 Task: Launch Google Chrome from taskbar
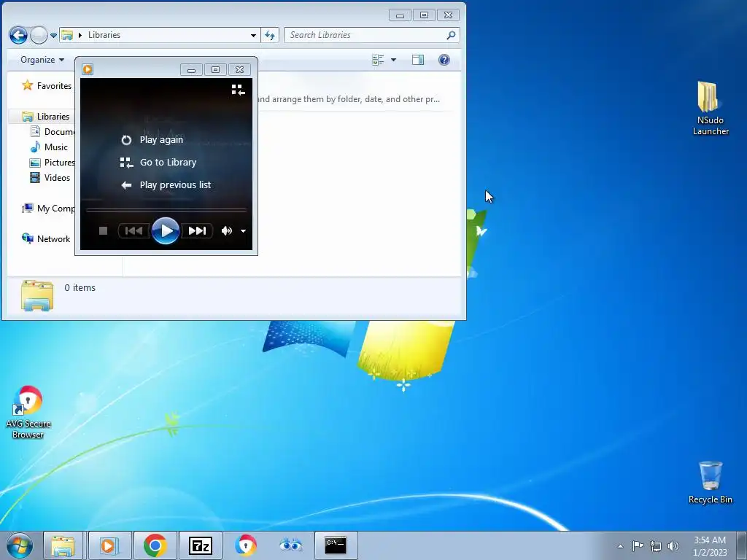point(155,545)
